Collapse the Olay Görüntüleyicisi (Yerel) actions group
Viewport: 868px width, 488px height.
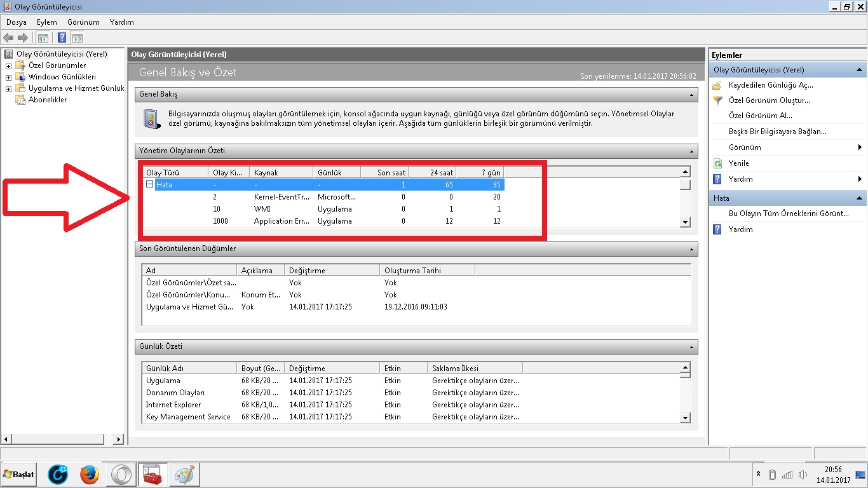point(859,70)
